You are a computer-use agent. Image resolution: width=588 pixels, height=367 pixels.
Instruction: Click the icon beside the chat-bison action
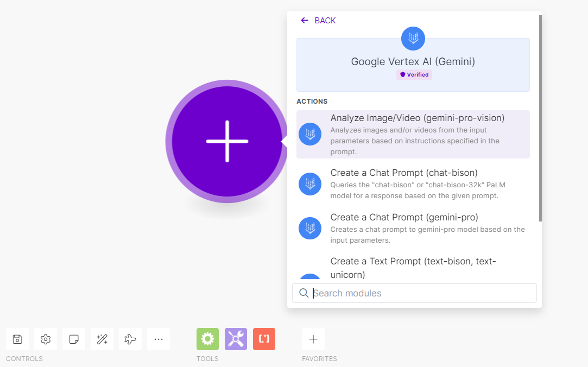[x=310, y=184]
